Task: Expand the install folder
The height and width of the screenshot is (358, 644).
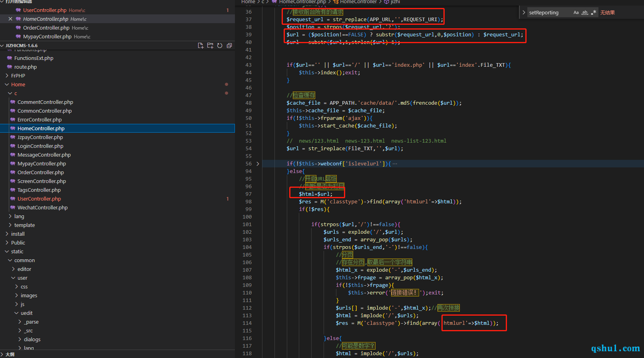Action: (7, 234)
